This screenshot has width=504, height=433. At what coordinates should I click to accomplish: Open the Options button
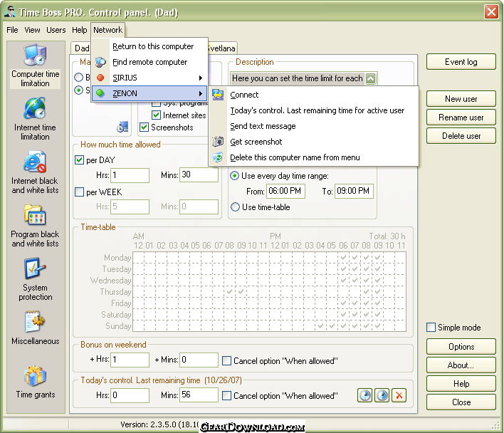[461, 347]
